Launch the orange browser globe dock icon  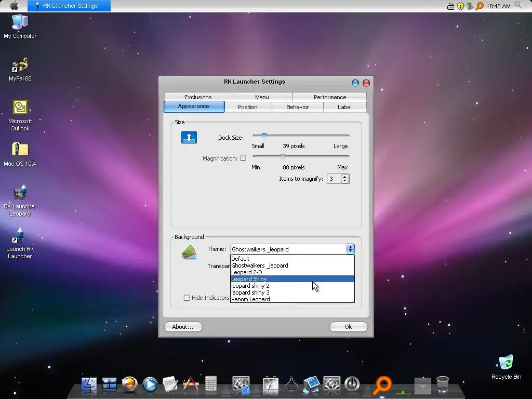(x=129, y=385)
